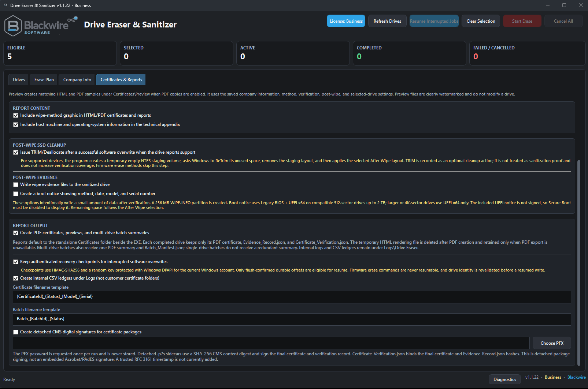
Task: Click the FAILED / CANCELLED count card
Action: [x=527, y=53]
